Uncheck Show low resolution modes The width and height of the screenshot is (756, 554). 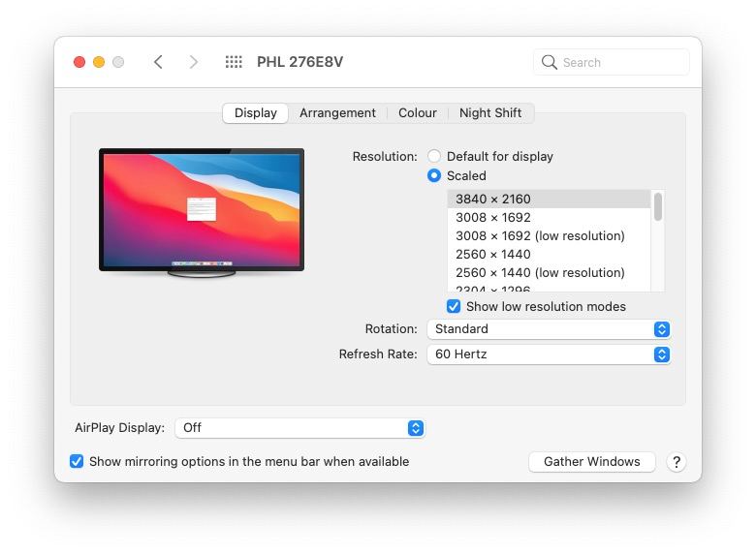pyautogui.click(x=454, y=306)
